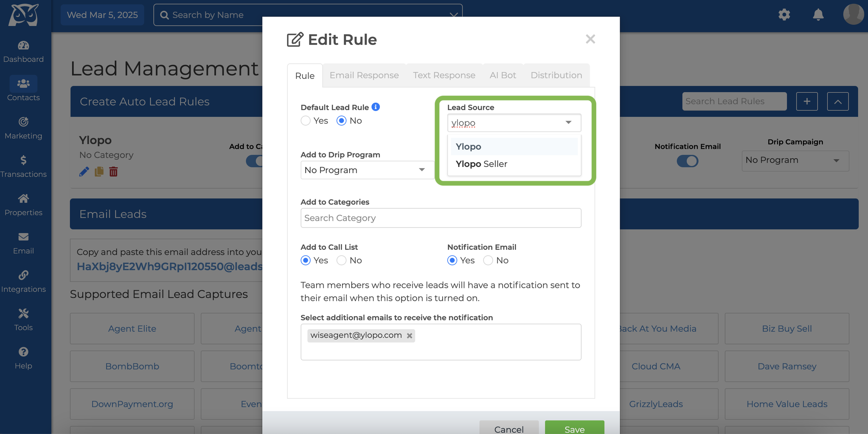Switch to the Email Response tab
Viewport: 868px width, 434px height.
coord(364,75)
